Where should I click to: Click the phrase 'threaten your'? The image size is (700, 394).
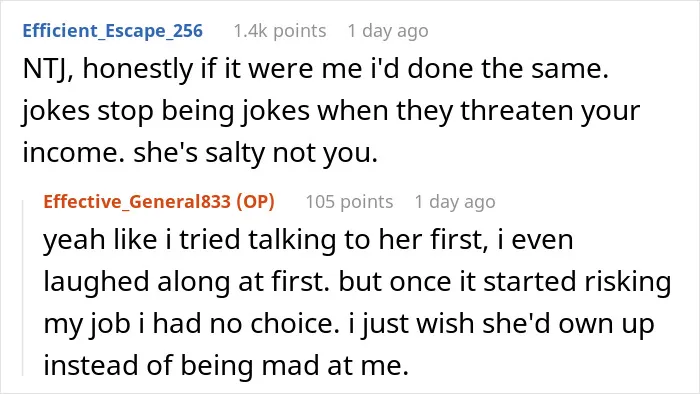pyautogui.click(x=550, y=111)
